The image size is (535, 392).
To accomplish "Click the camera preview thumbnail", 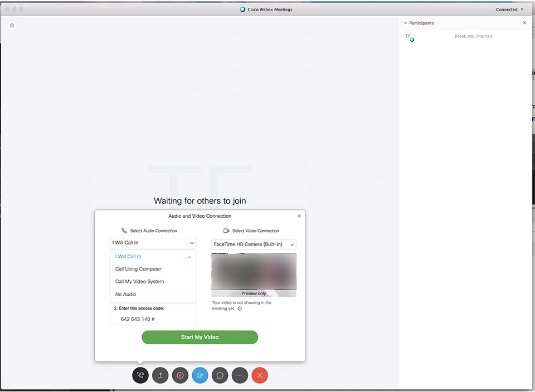I will [254, 273].
